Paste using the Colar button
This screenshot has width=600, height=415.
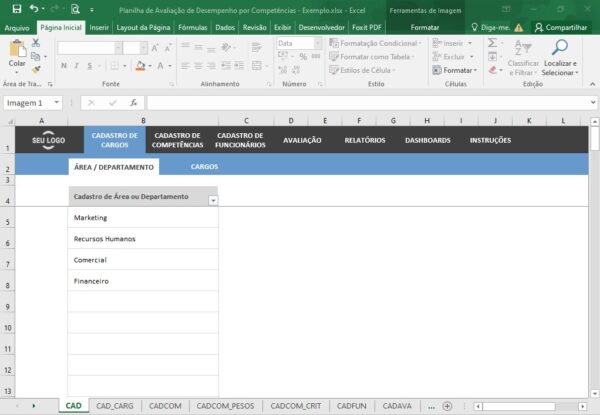[x=17, y=54]
